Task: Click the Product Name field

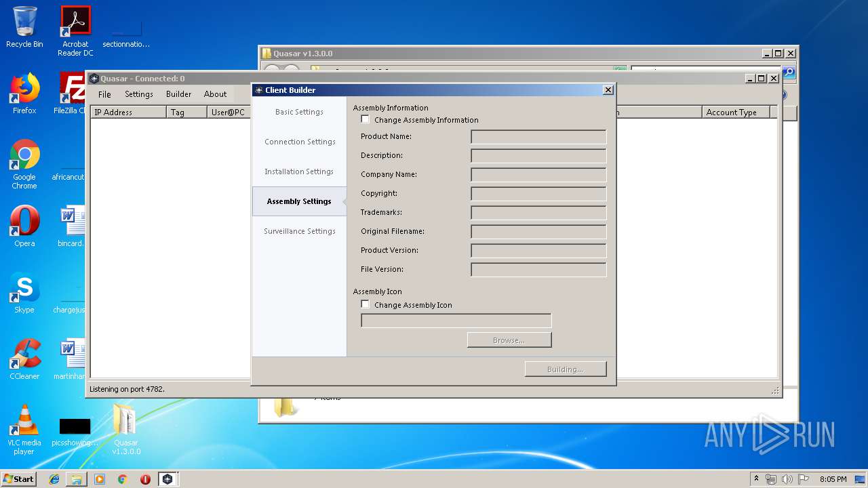Action: click(x=538, y=137)
